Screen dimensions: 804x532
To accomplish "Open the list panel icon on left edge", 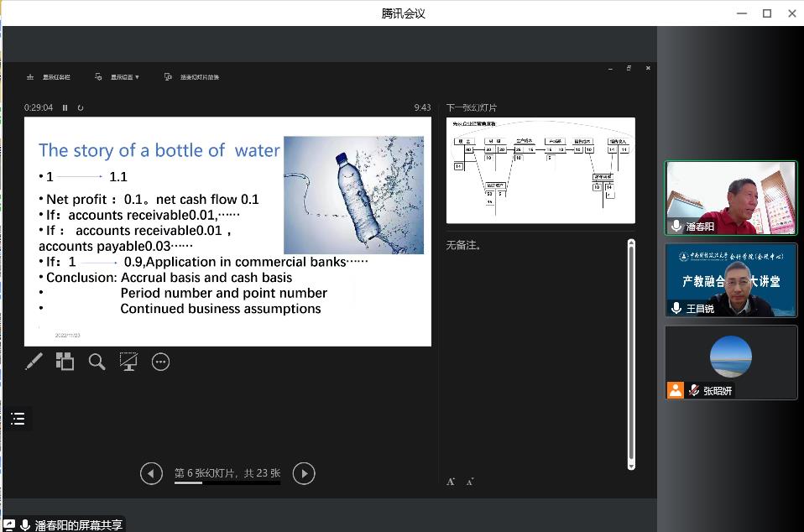I will 18,419.
